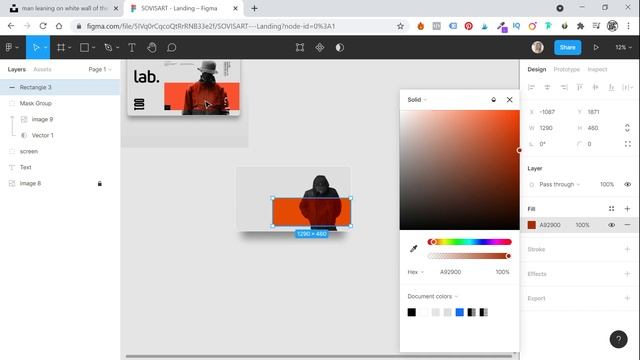Unlock the Image 8 layer
640x360 pixels.
tap(100, 183)
